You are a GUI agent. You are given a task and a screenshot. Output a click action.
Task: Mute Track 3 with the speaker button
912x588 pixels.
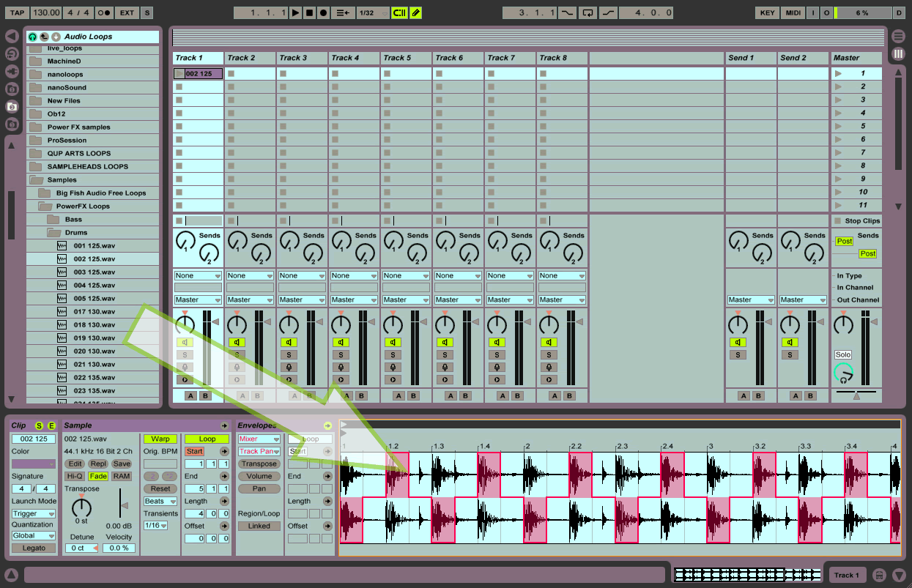tap(289, 342)
